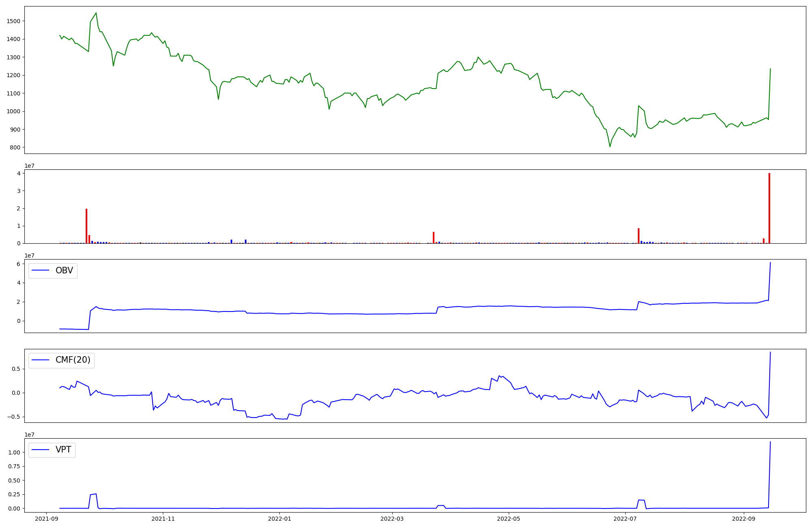The height and width of the screenshot is (528, 812).
Task: Click the 2022-05 x-axis date label
Action: (509, 519)
